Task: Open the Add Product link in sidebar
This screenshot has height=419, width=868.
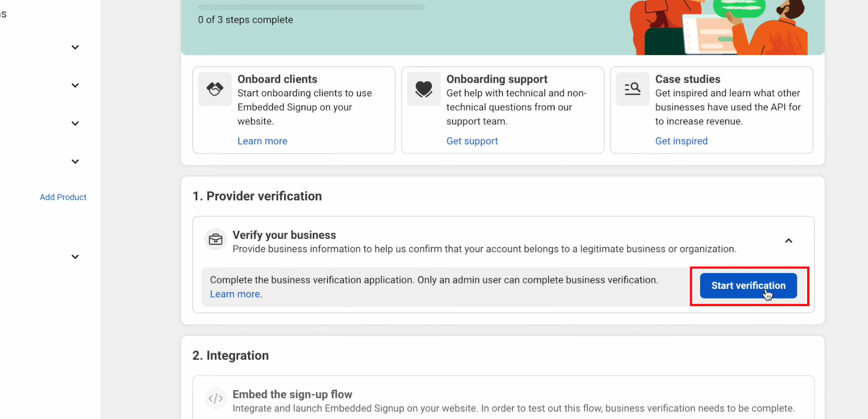Action: 63,197
